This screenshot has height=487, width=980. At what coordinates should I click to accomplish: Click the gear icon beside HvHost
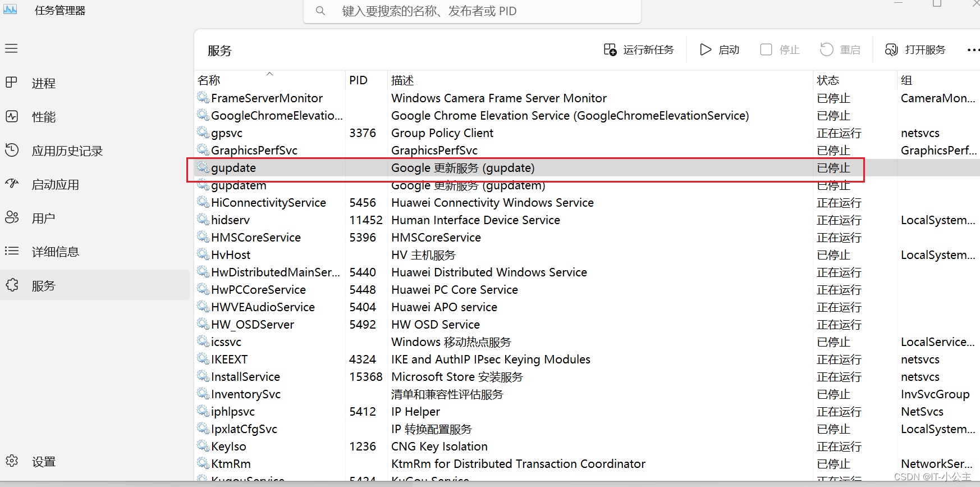(x=203, y=254)
